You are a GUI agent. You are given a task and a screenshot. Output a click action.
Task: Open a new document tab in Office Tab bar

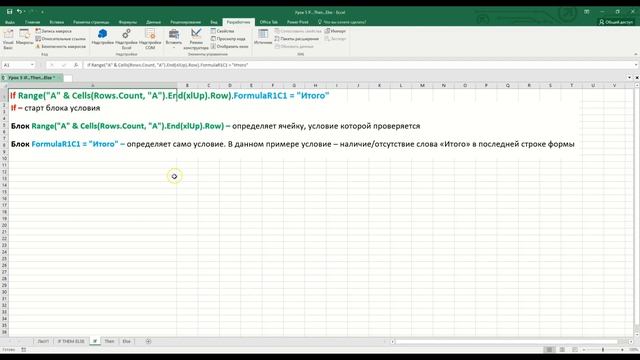tap(68, 78)
